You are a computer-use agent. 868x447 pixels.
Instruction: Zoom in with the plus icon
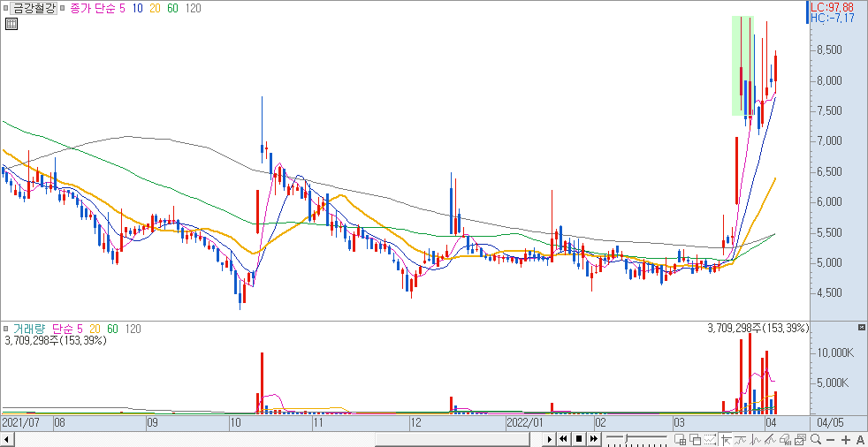point(846,440)
